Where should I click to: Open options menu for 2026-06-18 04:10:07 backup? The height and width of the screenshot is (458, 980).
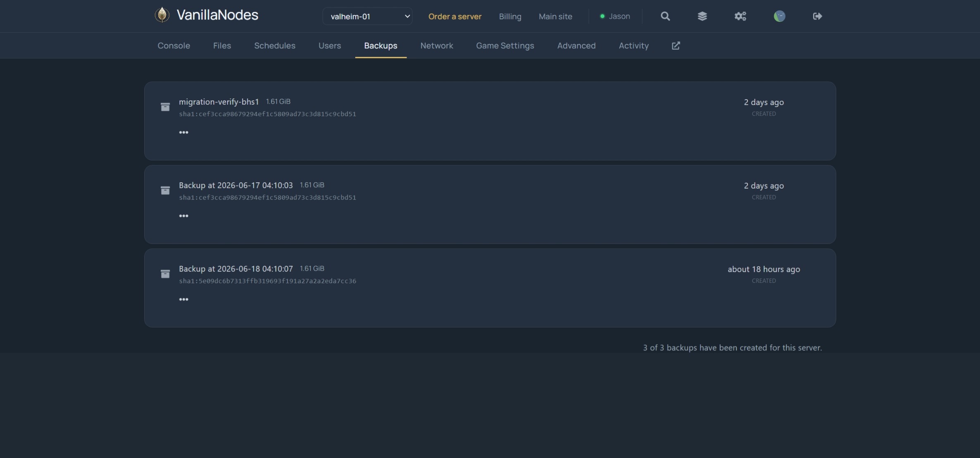(x=184, y=299)
